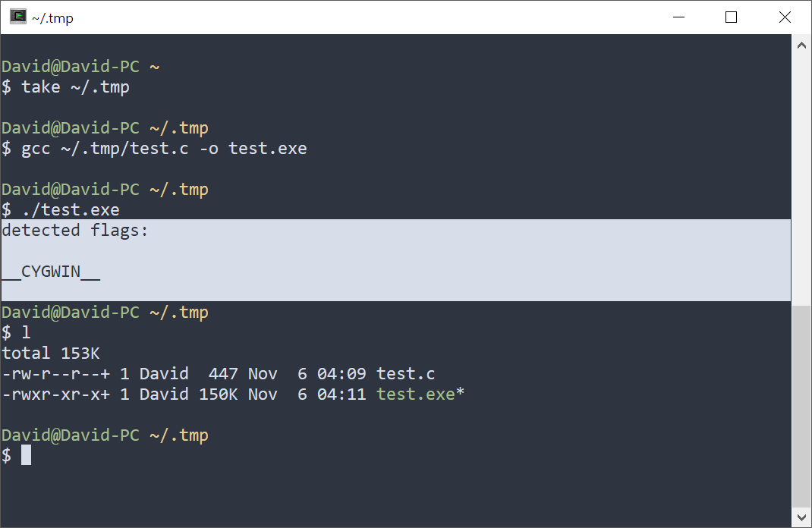
Task: Click the test.c filename shown by ls
Action: click(404, 373)
